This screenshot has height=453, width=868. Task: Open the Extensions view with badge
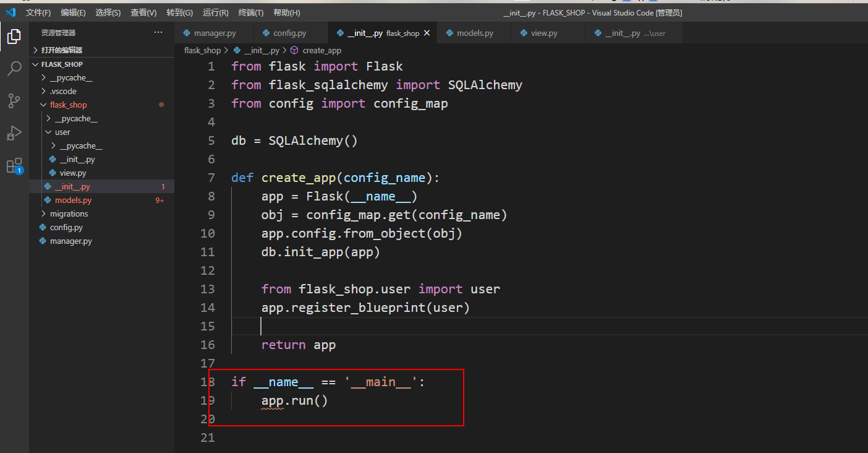tap(14, 165)
